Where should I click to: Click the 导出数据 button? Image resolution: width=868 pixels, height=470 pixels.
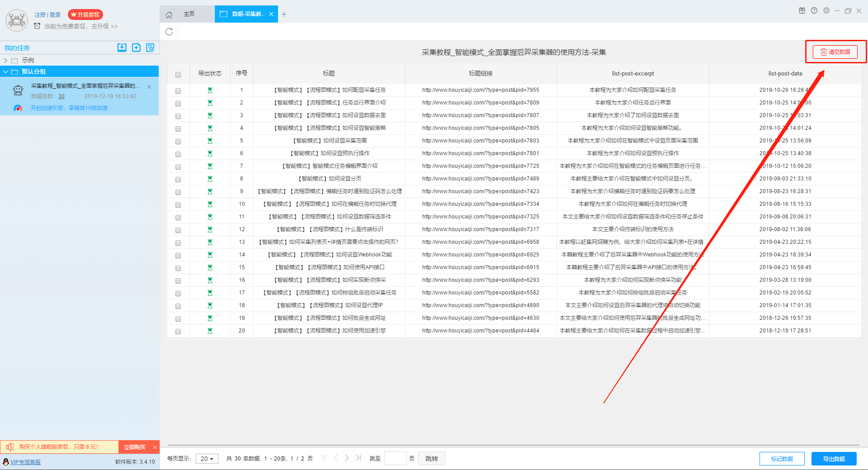click(x=834, y=459)
